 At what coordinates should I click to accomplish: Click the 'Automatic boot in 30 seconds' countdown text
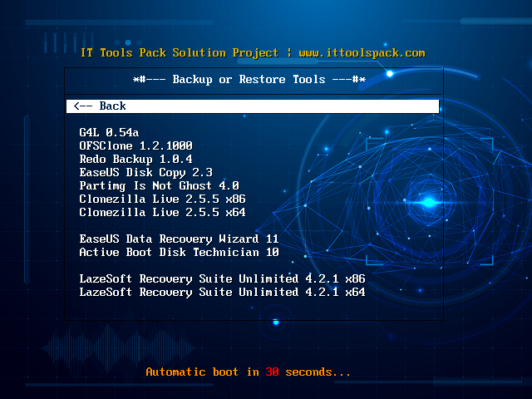(248, 372)
